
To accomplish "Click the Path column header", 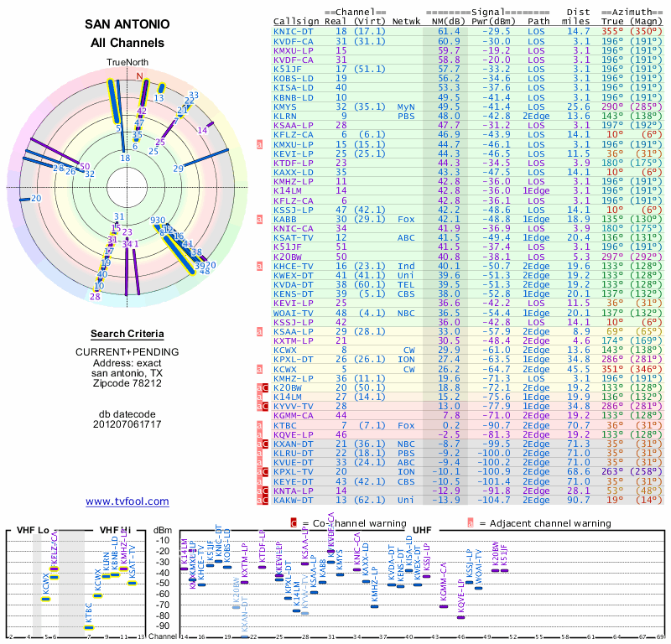I will [x=538, y=22].
